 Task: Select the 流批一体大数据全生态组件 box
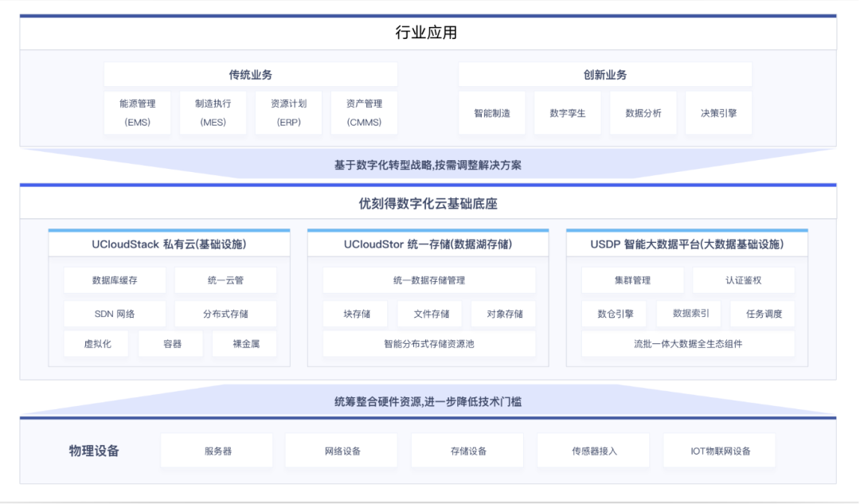click(x=688, y=344)
